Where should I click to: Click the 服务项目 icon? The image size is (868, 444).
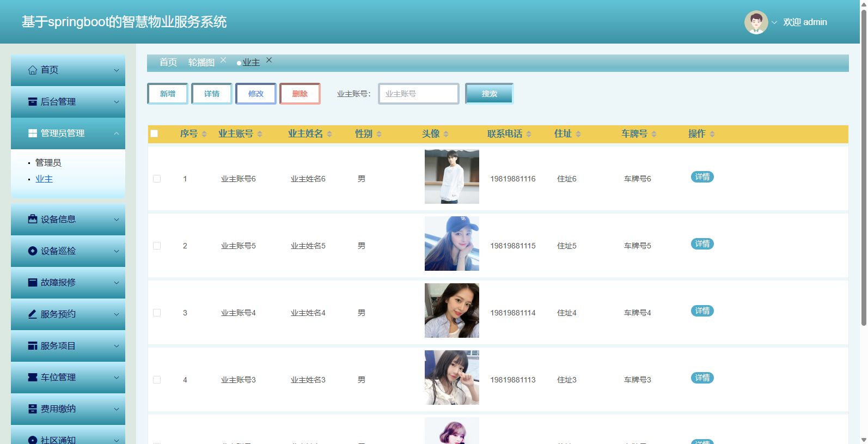click(x=33, y=346)
